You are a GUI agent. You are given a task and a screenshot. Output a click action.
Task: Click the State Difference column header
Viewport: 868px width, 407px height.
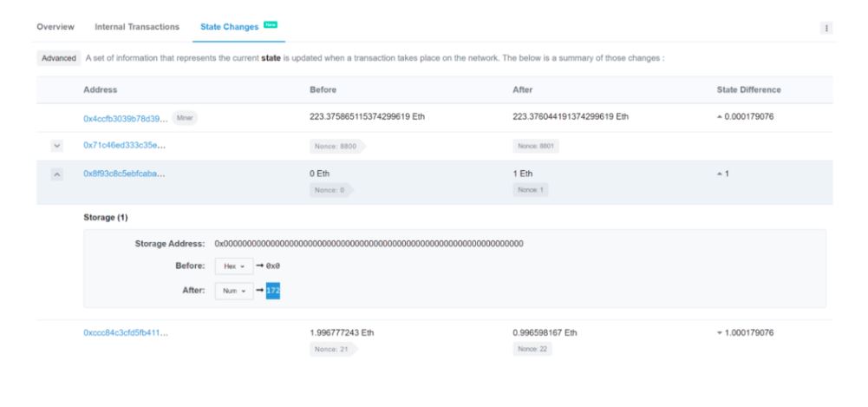point(749,89)
